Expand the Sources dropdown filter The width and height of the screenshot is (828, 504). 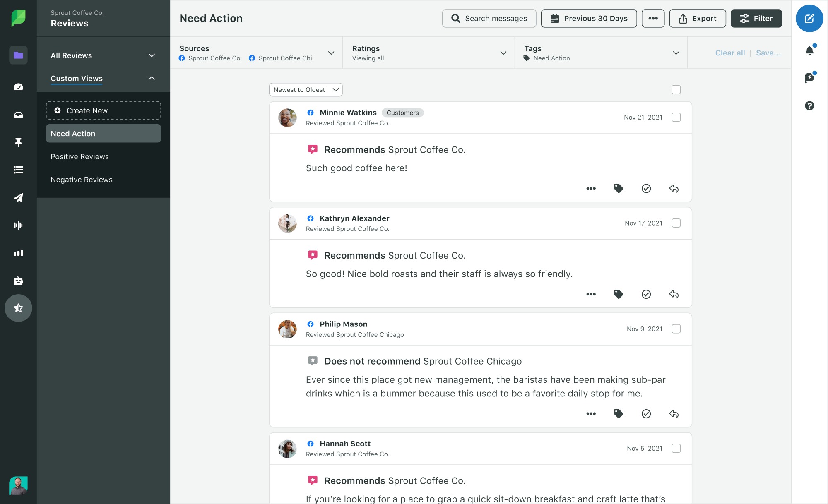(332, 53)
